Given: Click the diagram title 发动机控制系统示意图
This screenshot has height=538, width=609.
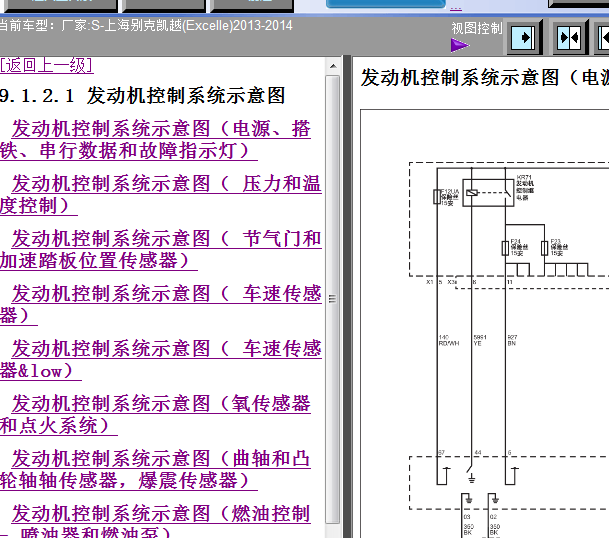Looking at the screenshot, I should 485,77.
